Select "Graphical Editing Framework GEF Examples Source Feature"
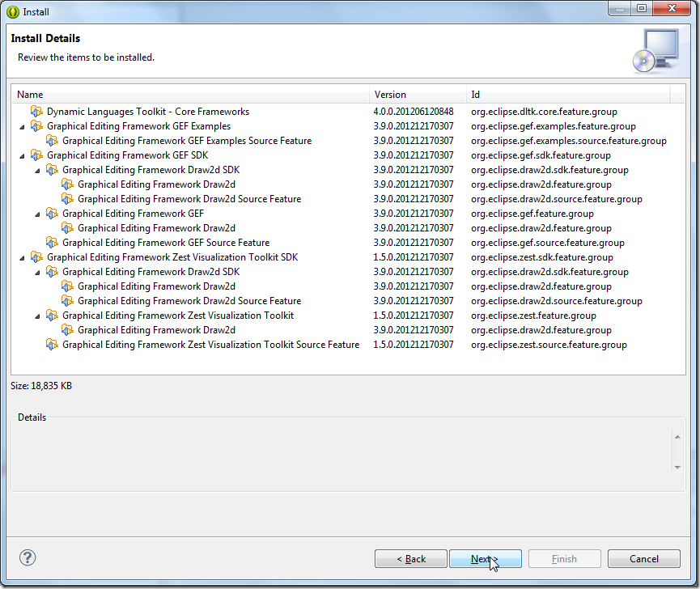This screenshot has height=589, width=700. coord(187,141)
